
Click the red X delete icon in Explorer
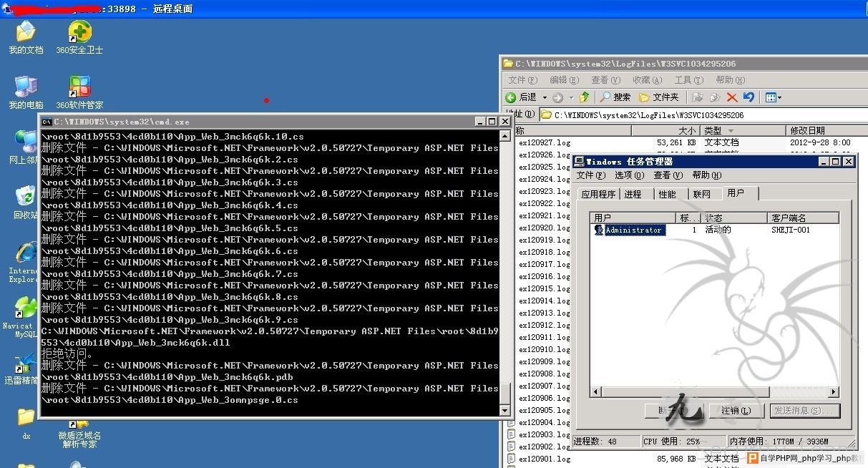(732, 97)
